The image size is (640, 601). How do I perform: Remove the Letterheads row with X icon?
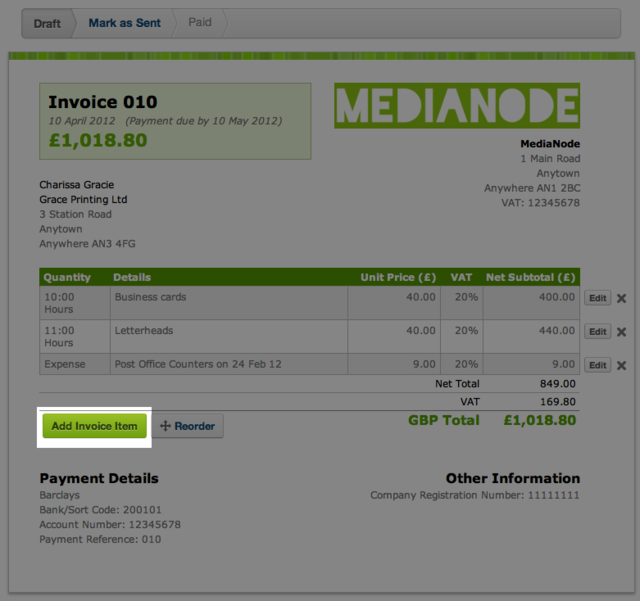coord(621,332)
